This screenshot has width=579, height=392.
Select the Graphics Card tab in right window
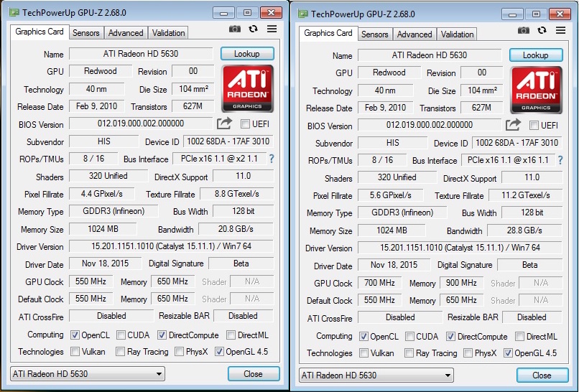pyautogui.click(x=328, y=33)
